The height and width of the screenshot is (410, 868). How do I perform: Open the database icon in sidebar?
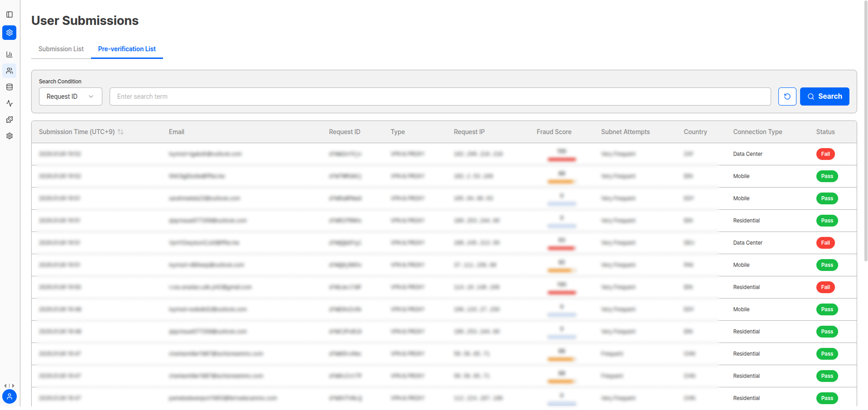10,87
